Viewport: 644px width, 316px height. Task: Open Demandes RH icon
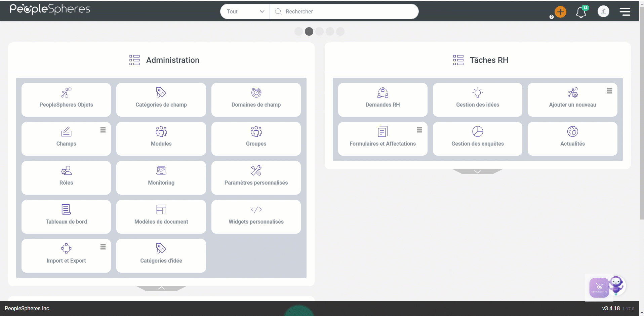pos(383,92)
